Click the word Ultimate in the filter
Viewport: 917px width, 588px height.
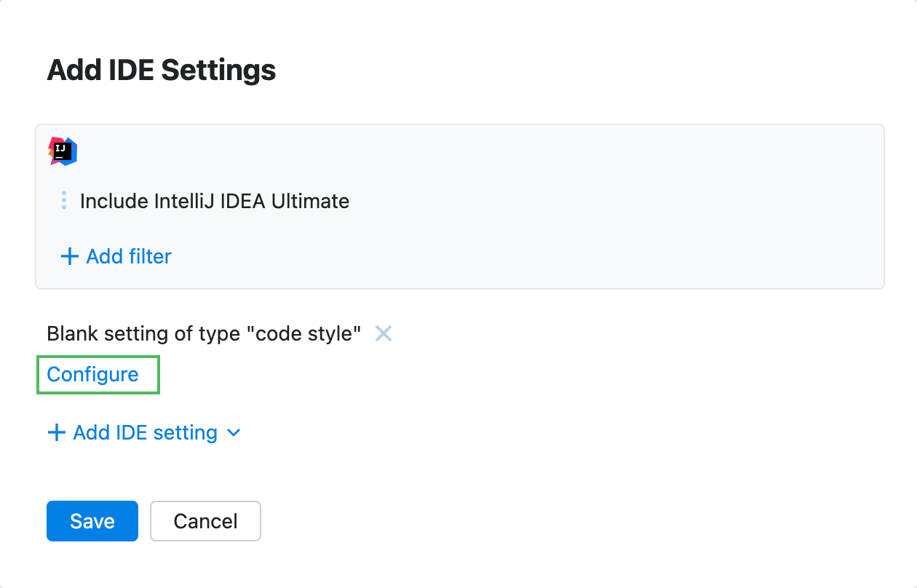click(310, 201)
